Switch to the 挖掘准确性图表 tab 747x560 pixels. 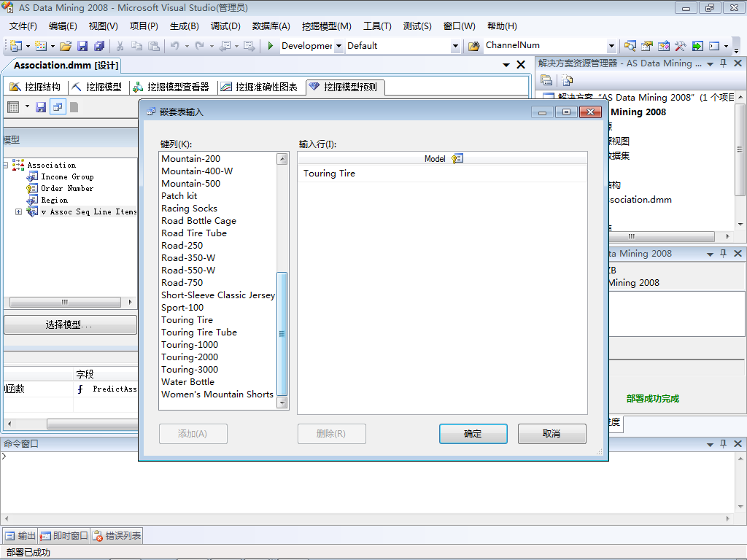pos(259,87)
